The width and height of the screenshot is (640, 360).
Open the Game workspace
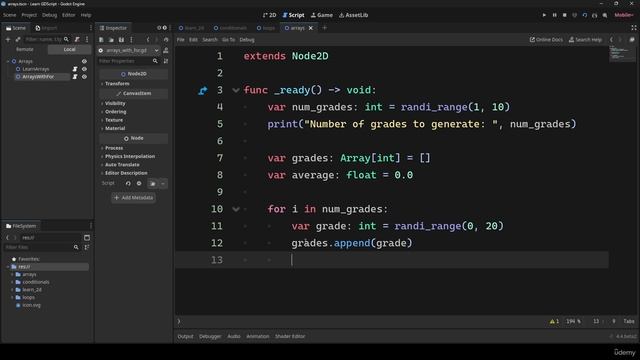(x=322, y=15)
